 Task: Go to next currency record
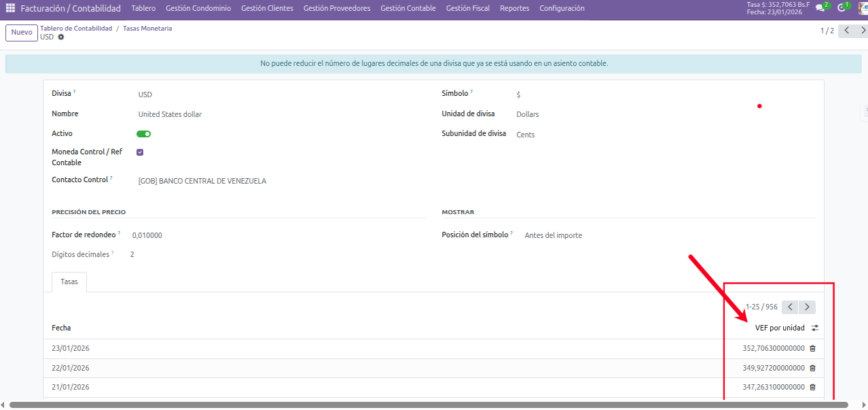[863, 31]
